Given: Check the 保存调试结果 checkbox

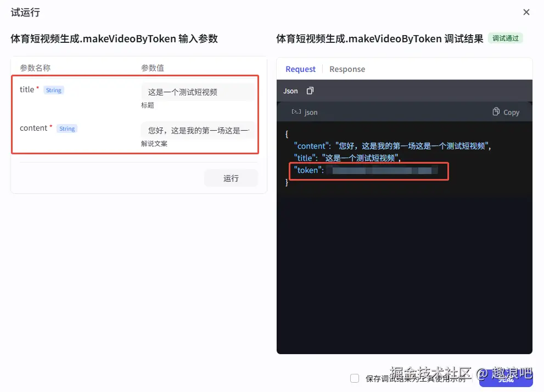Looking at the screenshot, I should pos(355,378).
